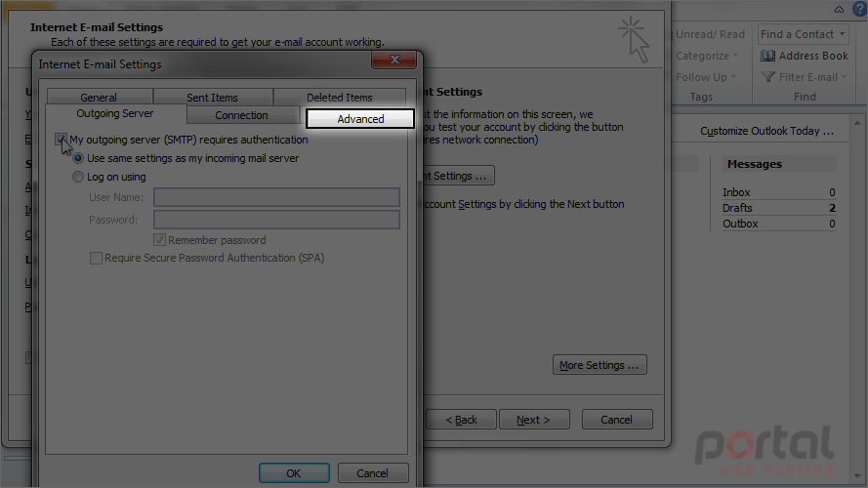Open the Connection tab
868x488 pixels.
click(241, 115)
